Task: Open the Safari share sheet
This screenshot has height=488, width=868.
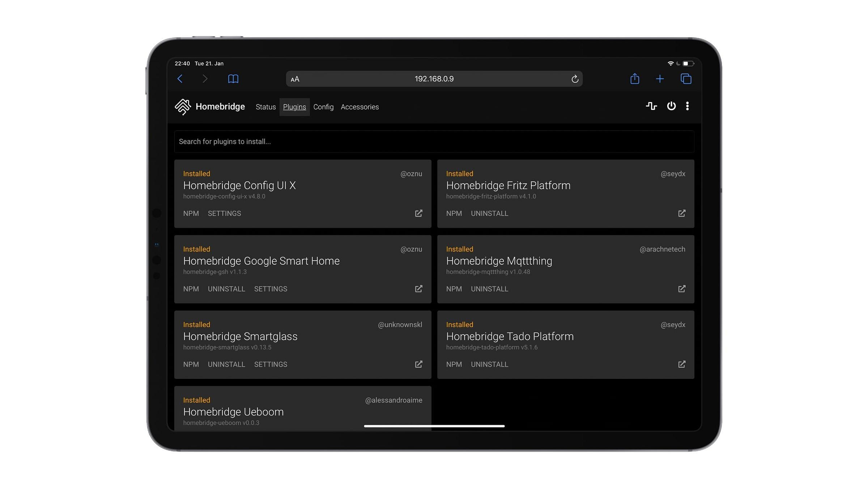Action: tap(635, 78)
